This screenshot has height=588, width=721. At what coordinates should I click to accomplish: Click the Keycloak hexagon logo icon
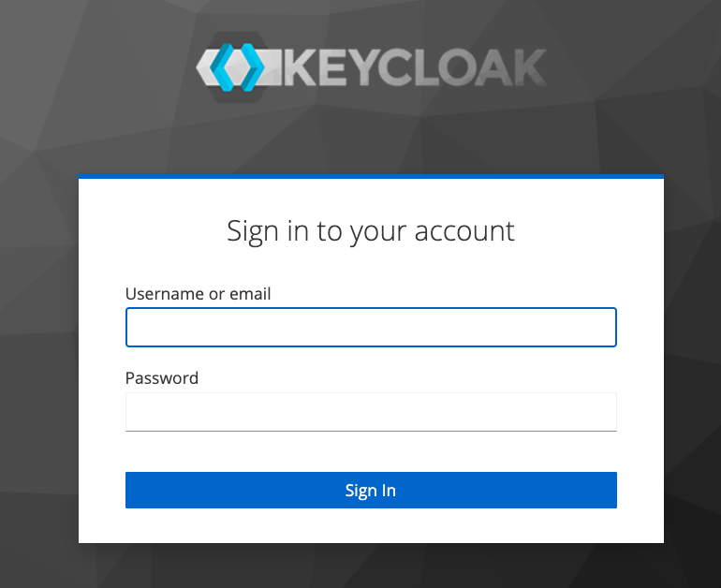[237, 67]
